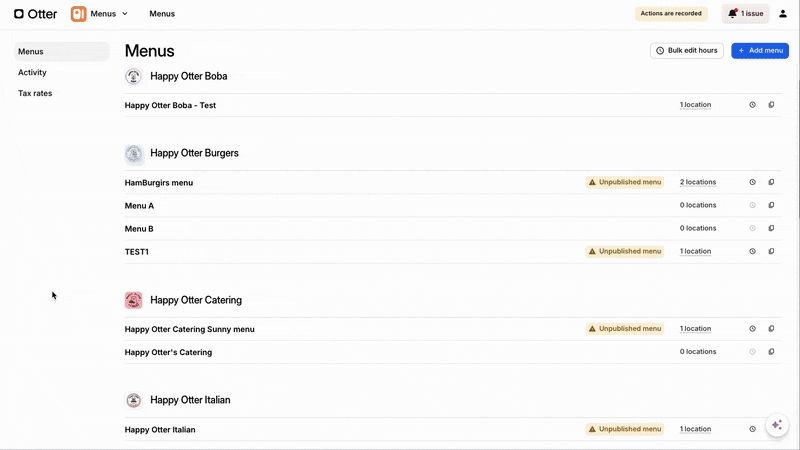
Task: Click copy icon for TEST1 menu
Action: pos(771,252)
